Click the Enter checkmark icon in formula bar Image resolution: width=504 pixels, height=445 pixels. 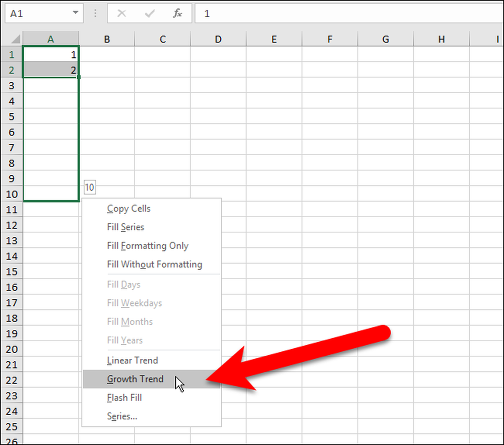[150, 14]
